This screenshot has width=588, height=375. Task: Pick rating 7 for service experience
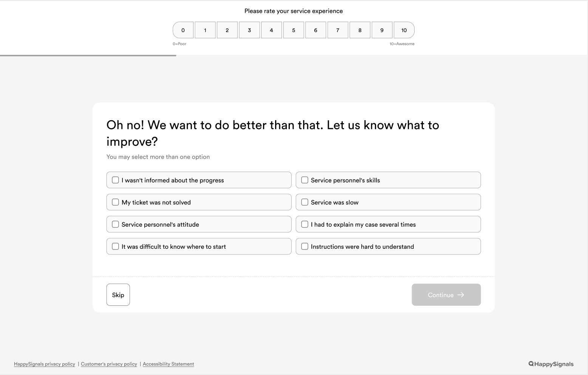pos(338,30)
